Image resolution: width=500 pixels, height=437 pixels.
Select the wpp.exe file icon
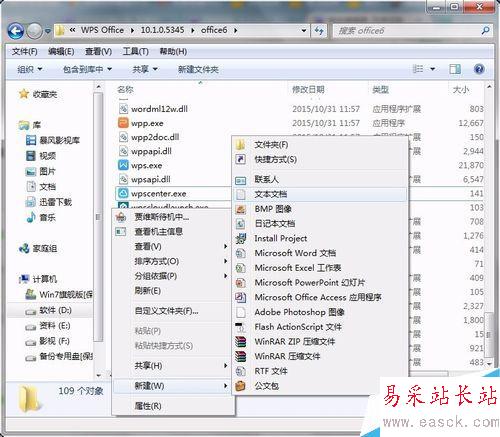point(123,123)
